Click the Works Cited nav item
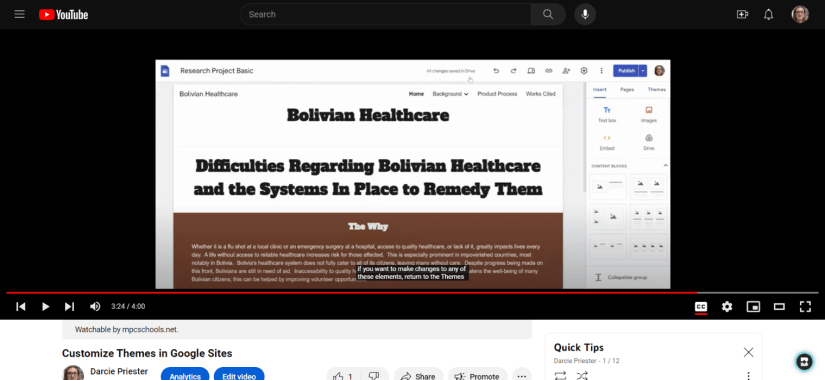The image size is (825, 380). pos(540,94)
